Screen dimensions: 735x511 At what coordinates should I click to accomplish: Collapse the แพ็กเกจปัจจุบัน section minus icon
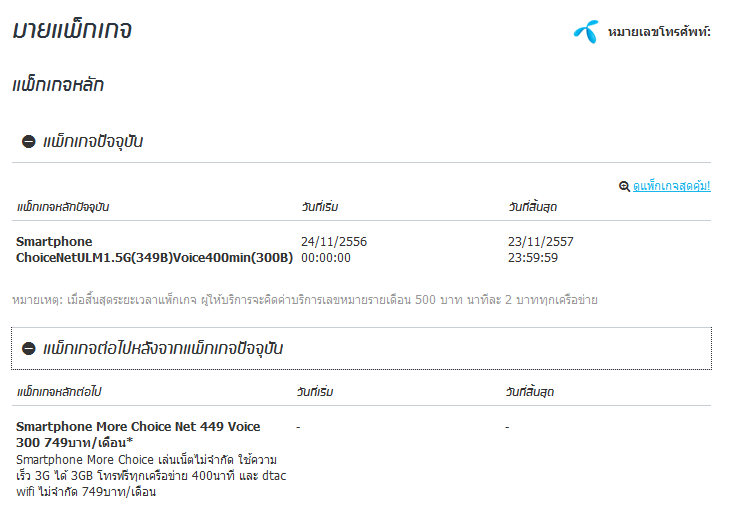point(29,141)
